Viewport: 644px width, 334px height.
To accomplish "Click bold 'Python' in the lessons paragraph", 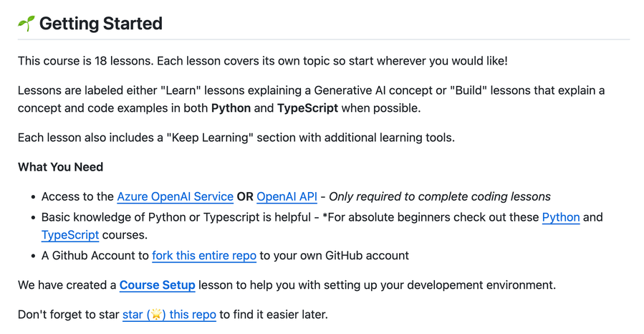I will point(231,108).
